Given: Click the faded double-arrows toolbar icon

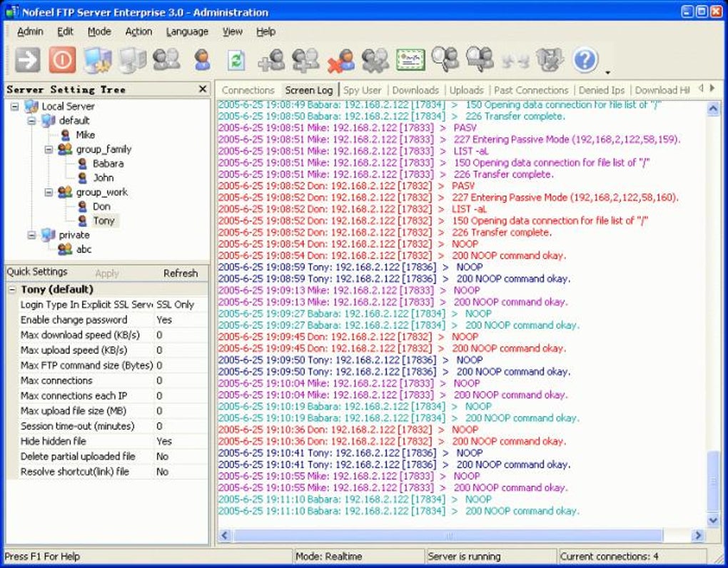Looking at the screenshot, I should (x=515, y=61).
